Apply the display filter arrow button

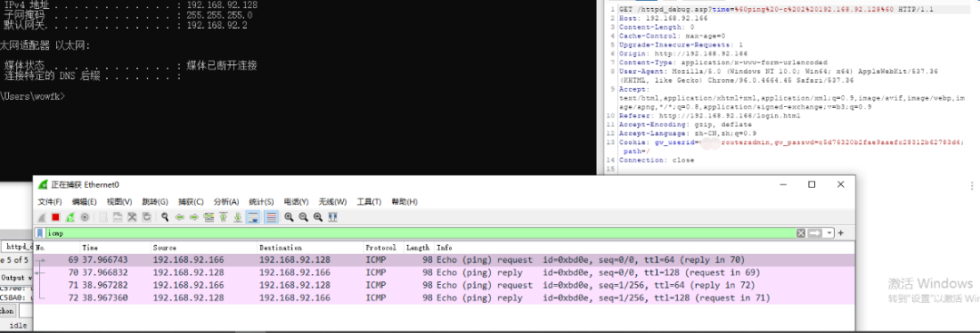click(x=815, y=233)
